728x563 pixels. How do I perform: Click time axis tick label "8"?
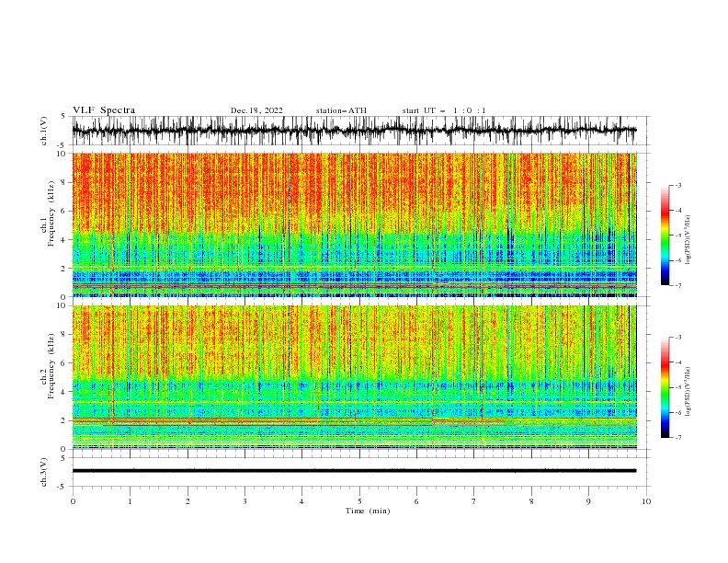click(x=531, y=501)
